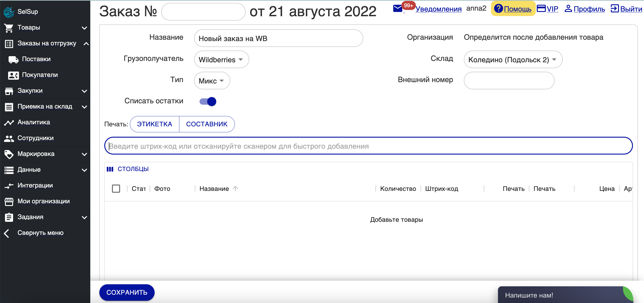This screenshot has height=303, width=644.
Task: Click the list icon beside Заказы на отгрузку
Action: pos(9,44)
